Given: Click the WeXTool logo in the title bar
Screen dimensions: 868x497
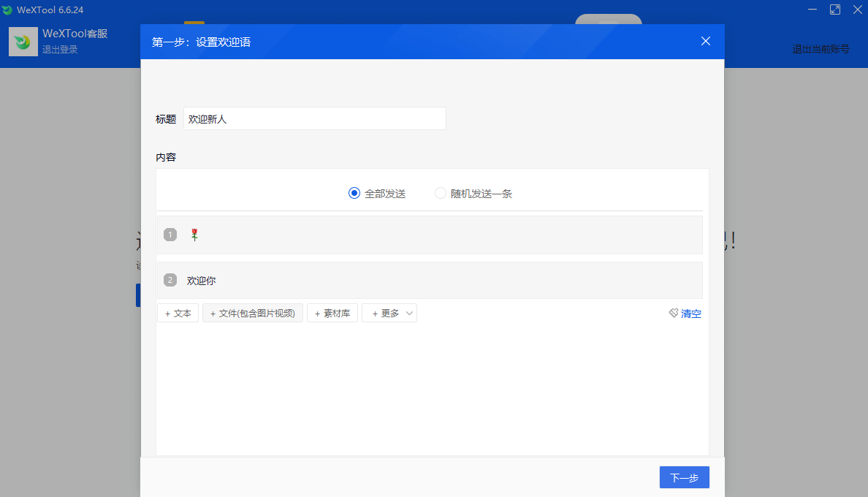Looking at the screenshot, I should pos(7,10).
